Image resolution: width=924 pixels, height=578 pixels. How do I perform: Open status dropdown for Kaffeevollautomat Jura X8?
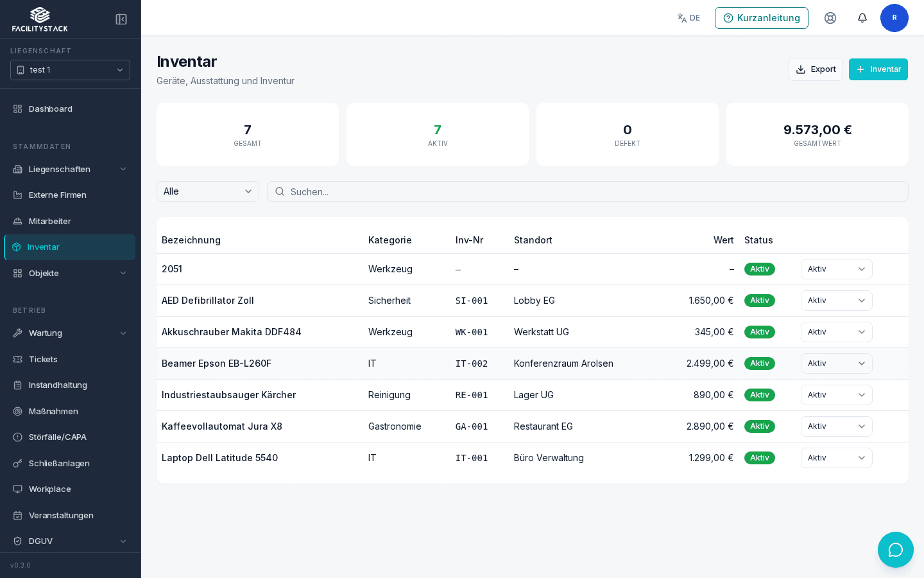(837, 426)
